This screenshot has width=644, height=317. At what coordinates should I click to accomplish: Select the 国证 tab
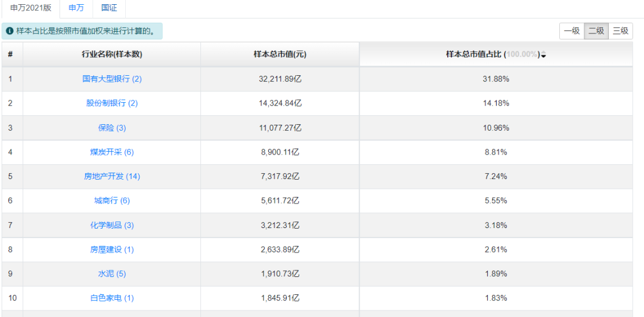click(x=109, y=8)
